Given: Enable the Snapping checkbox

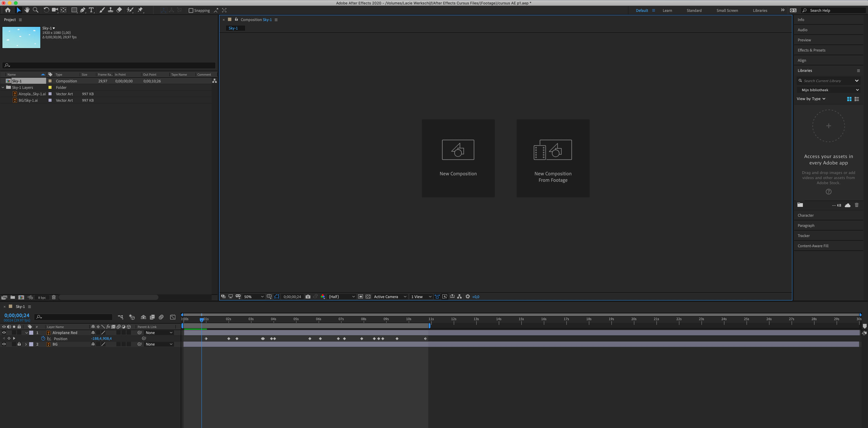Looking at the screenshot, I should [x=191, y=11].
